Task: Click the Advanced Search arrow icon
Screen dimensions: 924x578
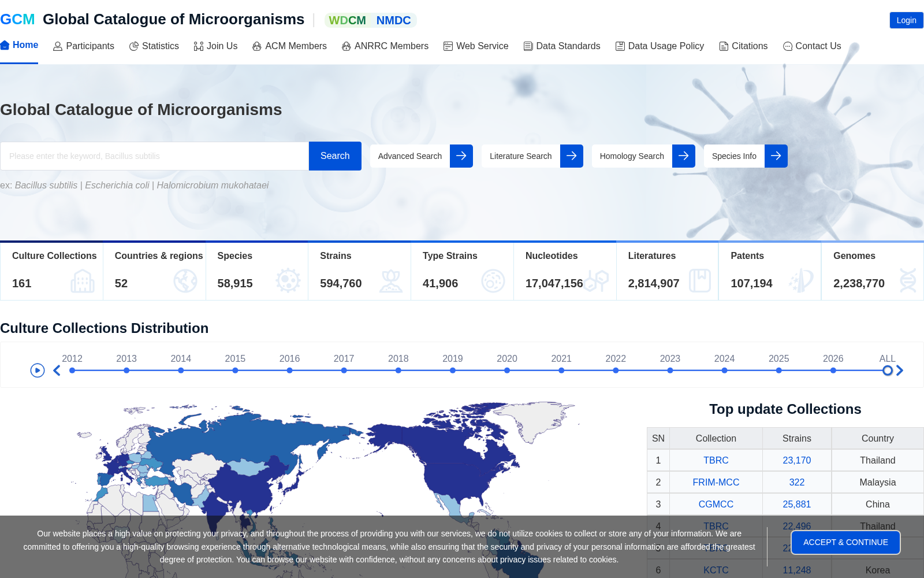Action: (461, 156)
